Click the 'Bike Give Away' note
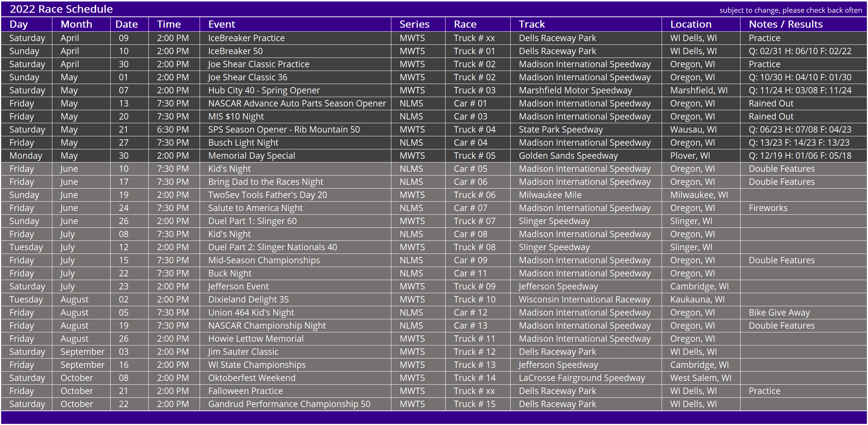This screenshot has height=425, width=868. pos(779,313)
